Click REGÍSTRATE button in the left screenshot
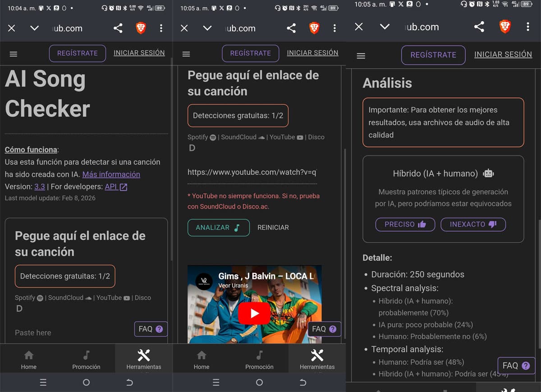This screenshot has width=541, height=392. [x=77, y=53]
